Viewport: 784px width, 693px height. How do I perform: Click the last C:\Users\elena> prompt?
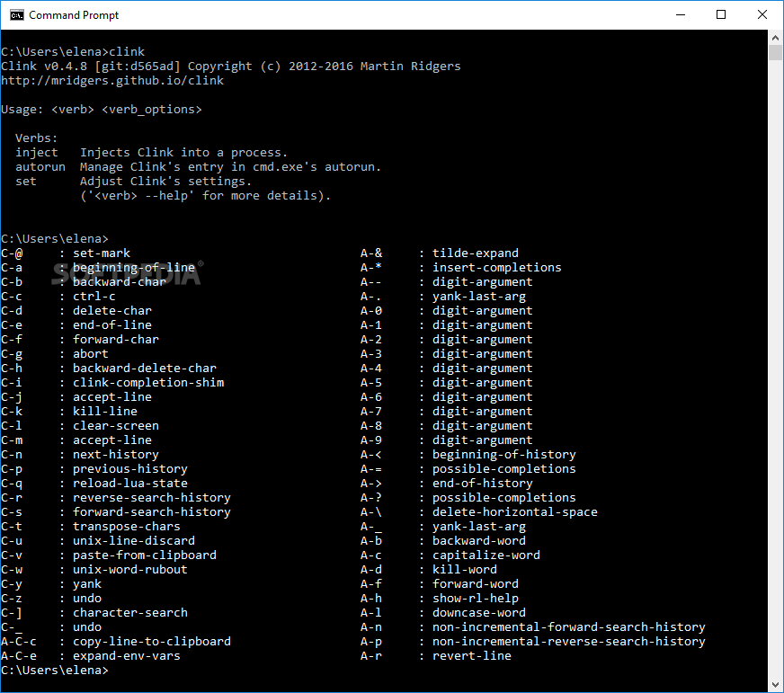[55, 671]
